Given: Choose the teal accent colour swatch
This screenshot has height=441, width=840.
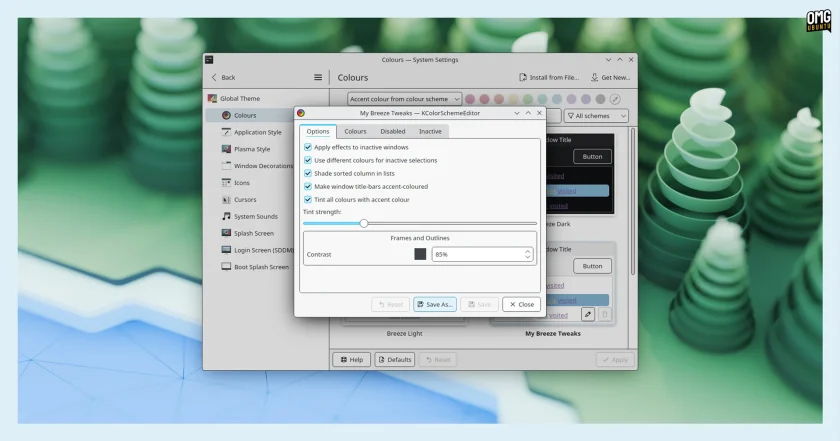Looking at the screenshot, I should [x=542, y=99].
